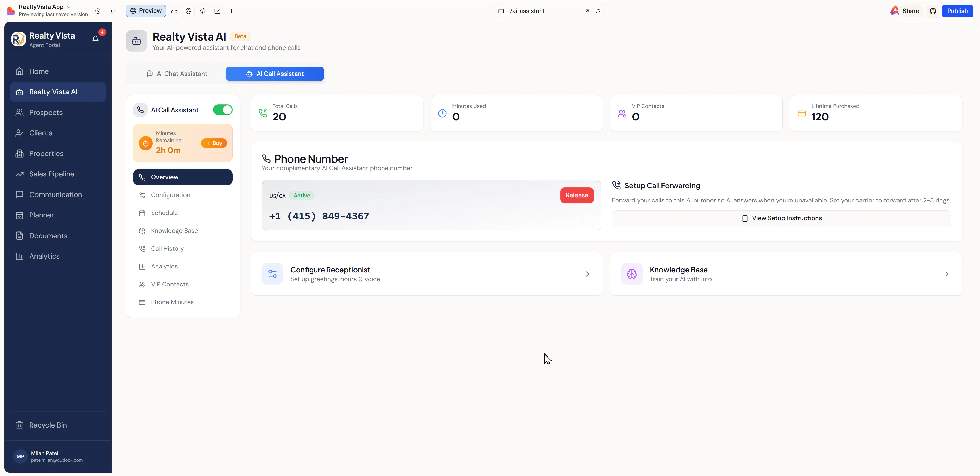This screenshot has height=476, width=980.
Task: Open notifications bell with 4 badge
Action: 95,39
